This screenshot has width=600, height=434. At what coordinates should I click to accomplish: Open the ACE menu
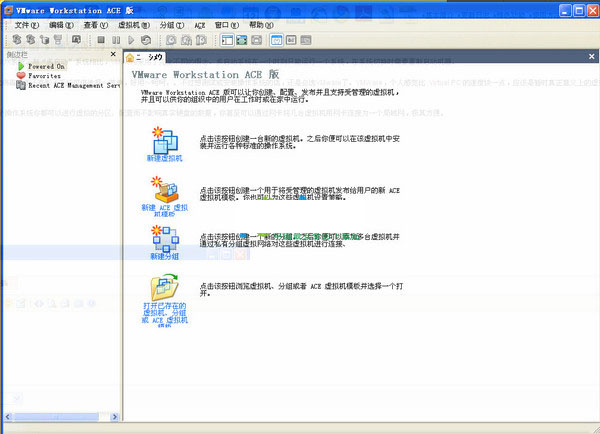[200, 25]
